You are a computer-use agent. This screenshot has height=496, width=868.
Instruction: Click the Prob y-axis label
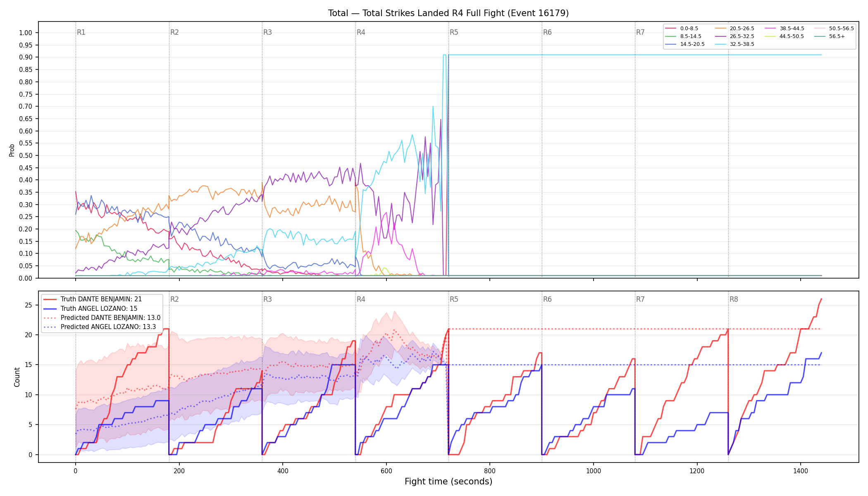(x=12, y=150)
